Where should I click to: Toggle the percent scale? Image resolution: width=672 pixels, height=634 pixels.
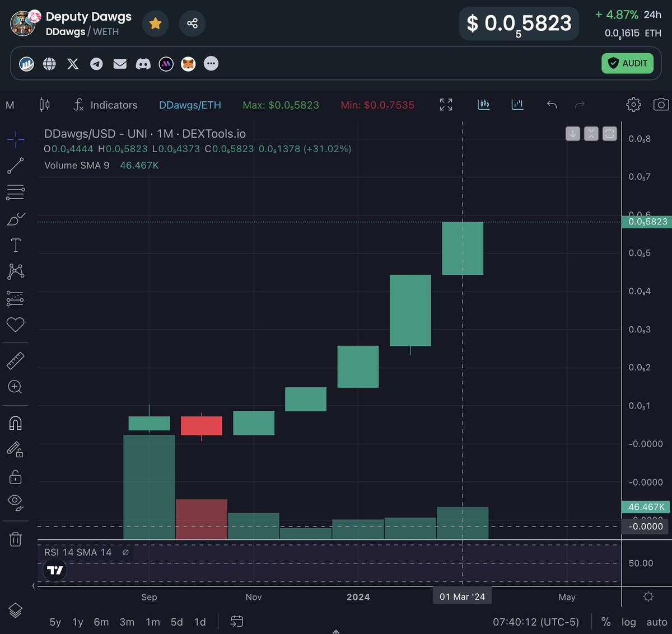point(606,622)
